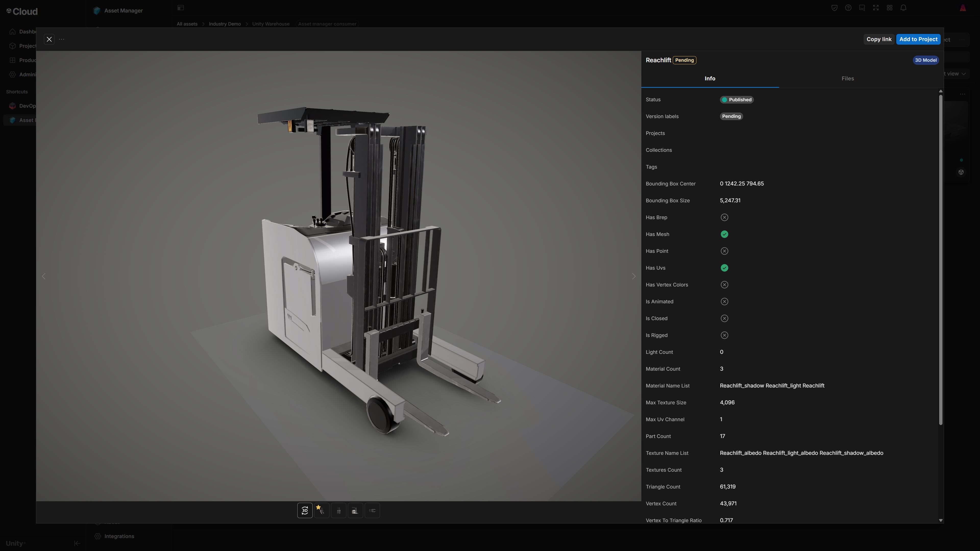
Task: Open the side-view forklift thumbnail
Action: pos(355,510)
